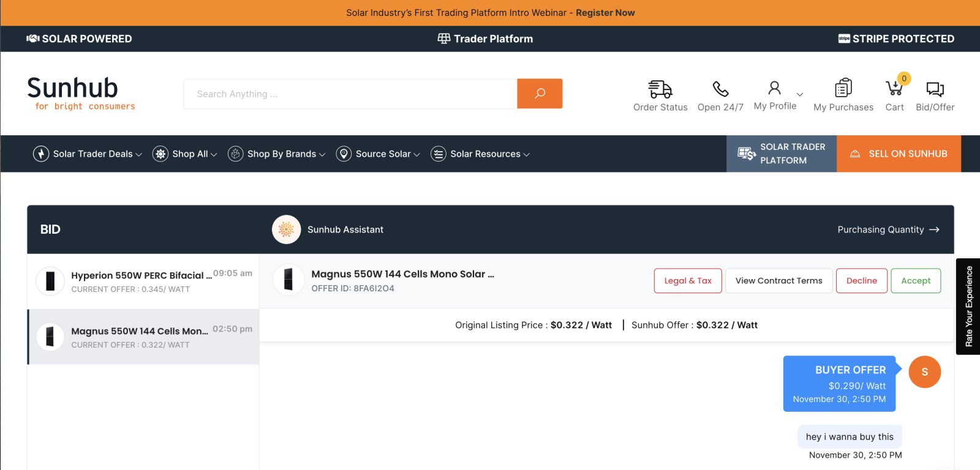Screen dimensions: 980x470
Task: Click Magnus panel thumbnail in bid list
Action: (x=50, y=337)
